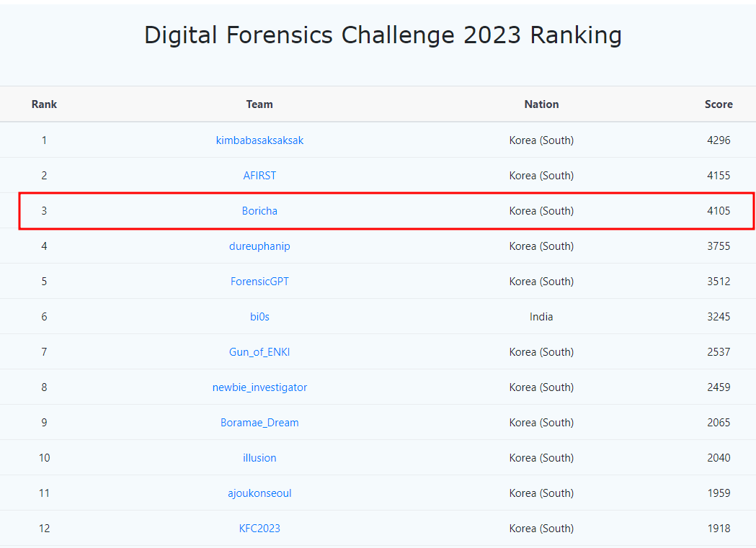Select the score 3245
756x548 pixels.
coord(719,317)
